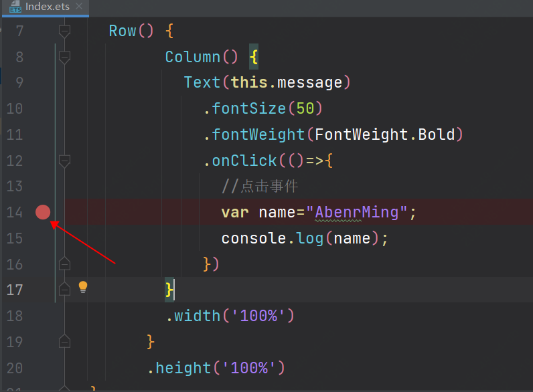Click FontWeight.Bold in the fontWeight call
Screen dimensions: 533x392
385,134
